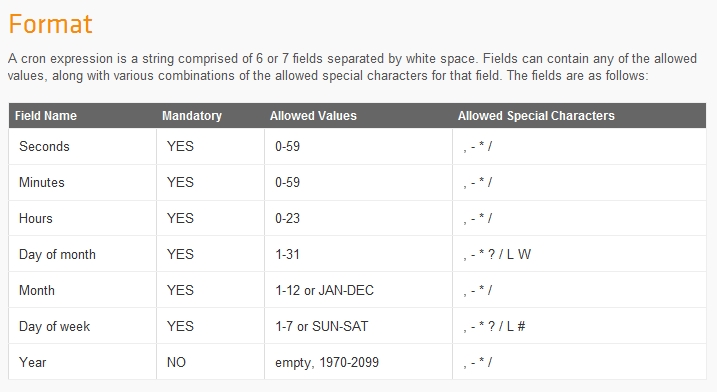This screenshot has width=717, height=392.
Task: Click the 1-7 or SUN-SAT cell
Action: tap(358, 326)
